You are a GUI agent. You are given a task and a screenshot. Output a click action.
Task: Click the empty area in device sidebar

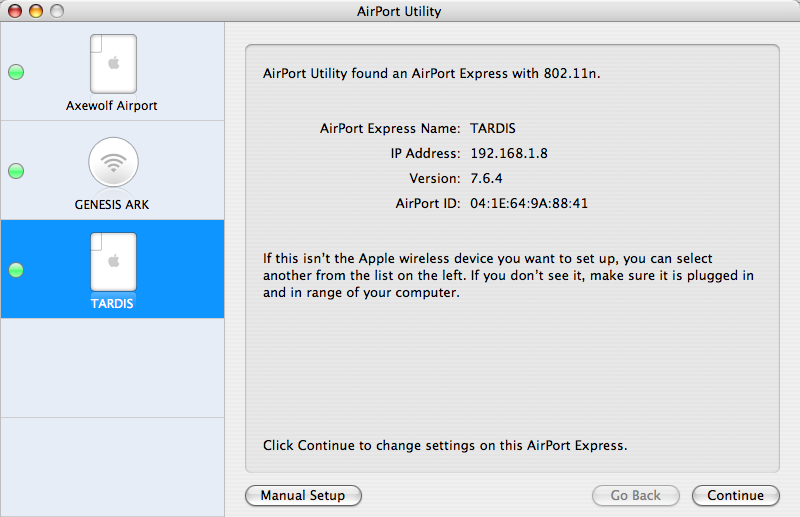112,367
